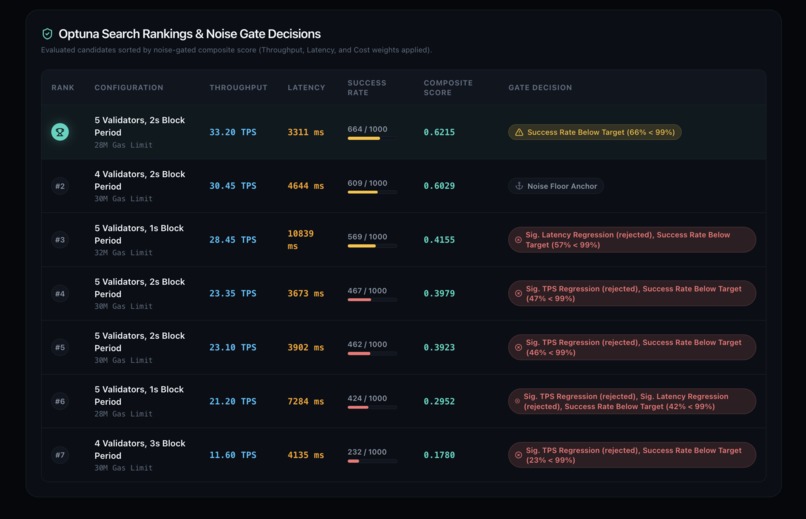The height and width of the screenshot is (519, 806).
Task: Click the 569 / 1000 success rate progress bar
Action: (x=372, y=246)
